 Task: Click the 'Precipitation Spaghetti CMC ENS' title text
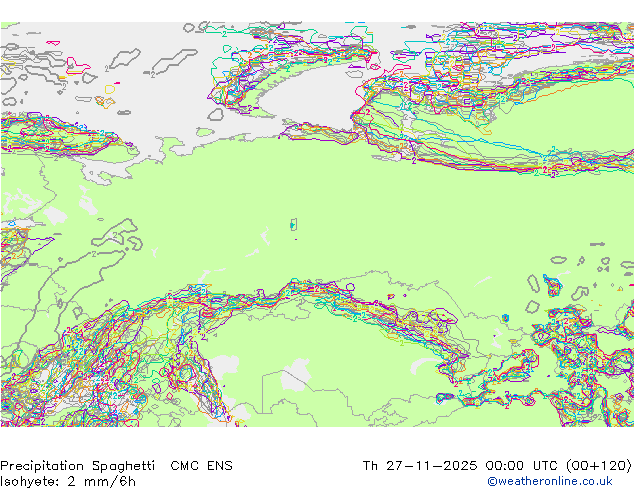pos(116,466)
